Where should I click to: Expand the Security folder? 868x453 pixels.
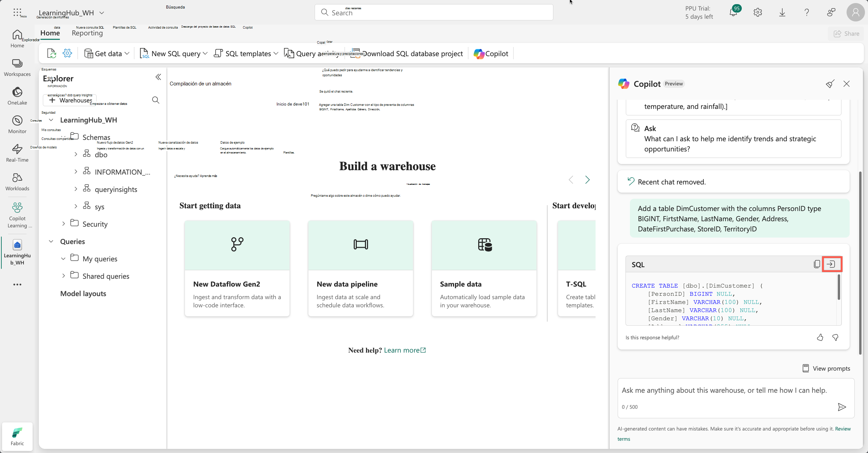pos(63,224)
